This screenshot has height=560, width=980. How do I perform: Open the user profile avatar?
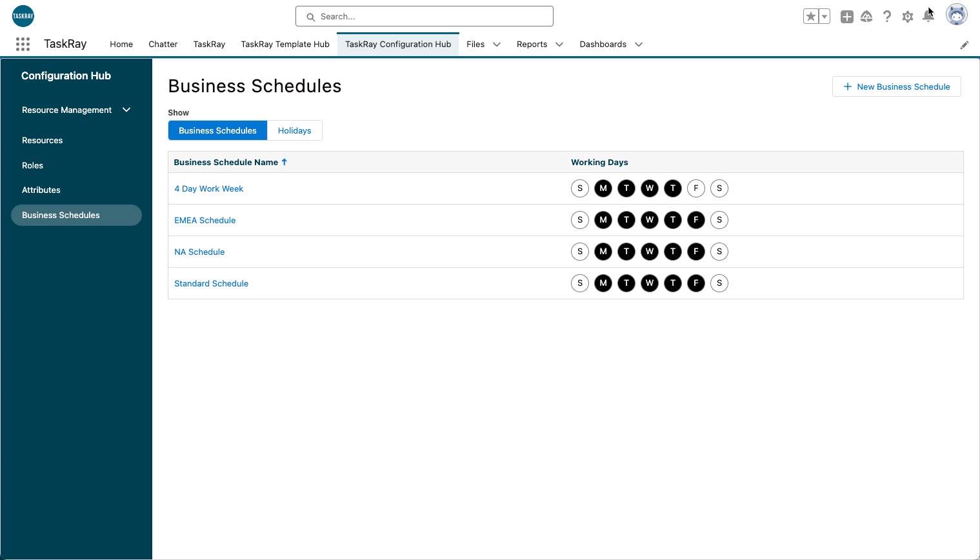pyautogui.click(x=956, y=14)
